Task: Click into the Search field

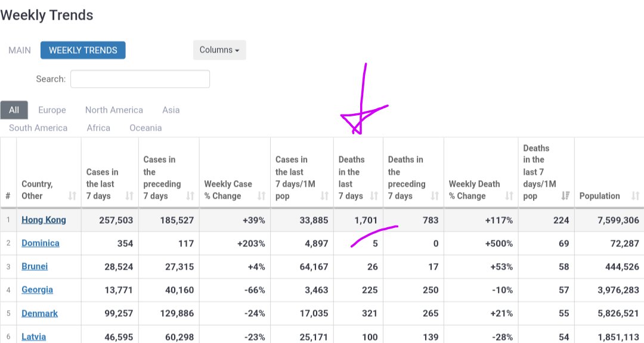Action: [140, 79]
